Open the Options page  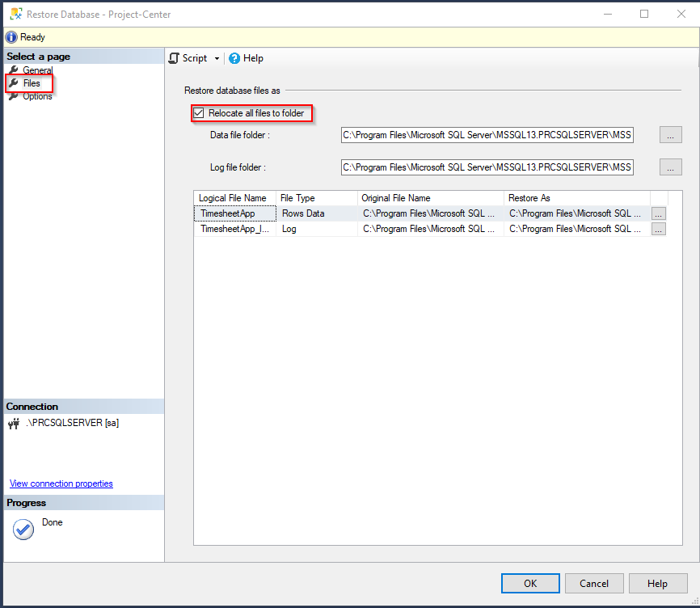37,96
